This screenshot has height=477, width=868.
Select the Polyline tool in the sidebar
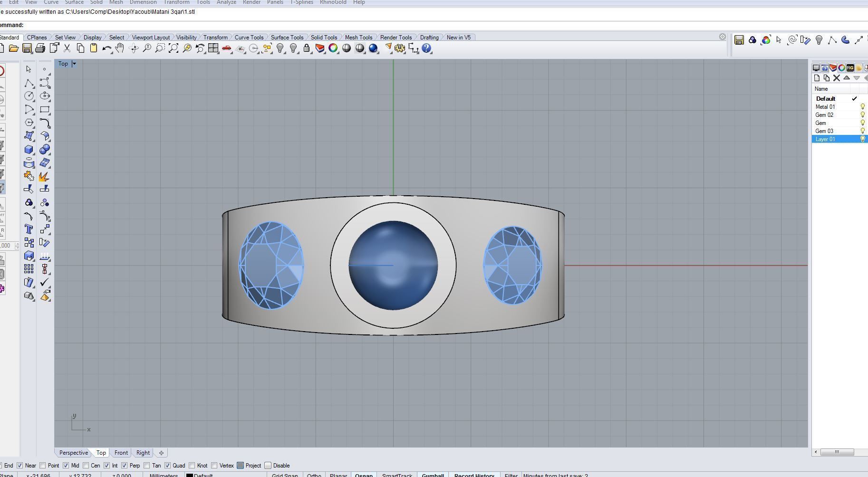coord(29,83)
